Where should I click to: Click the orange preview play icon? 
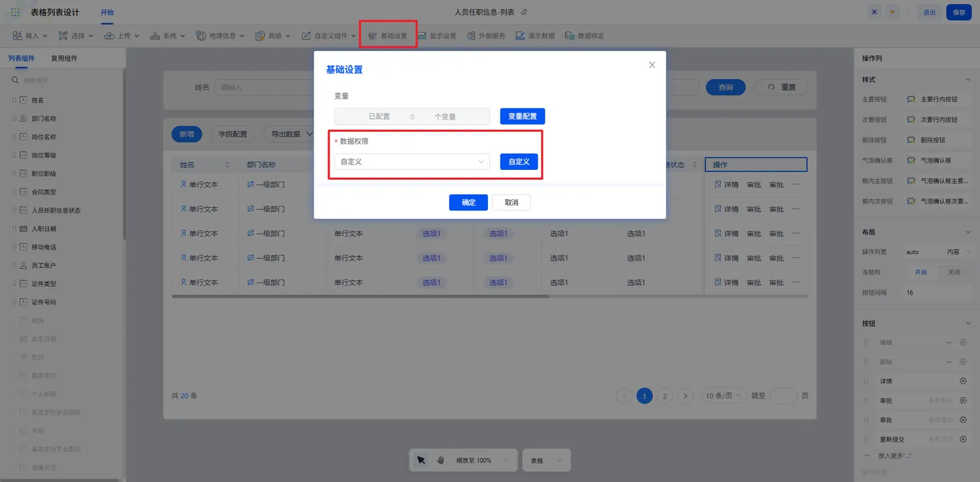tap(892, 12)
